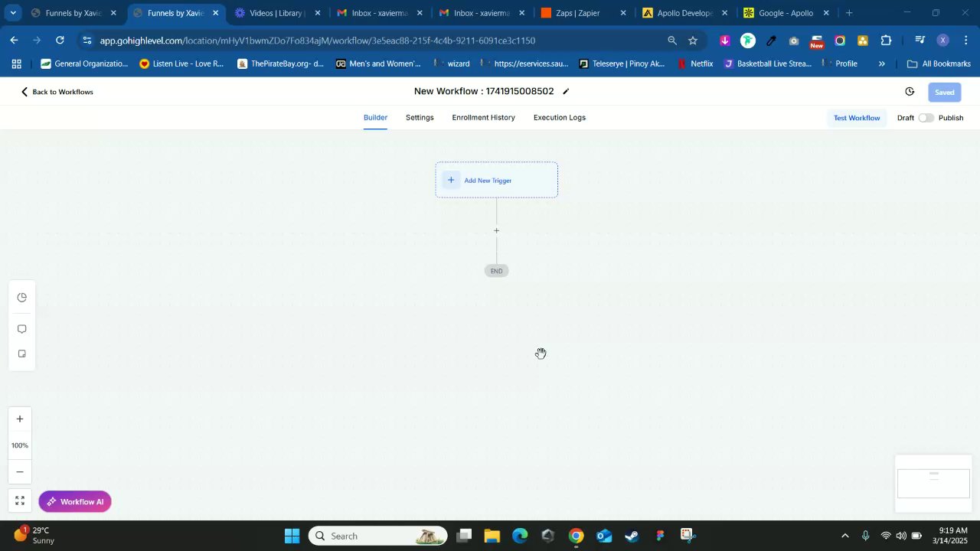Open the Workflow AI assistant
The width and height of the screenshot is (980, 551).
75,502
